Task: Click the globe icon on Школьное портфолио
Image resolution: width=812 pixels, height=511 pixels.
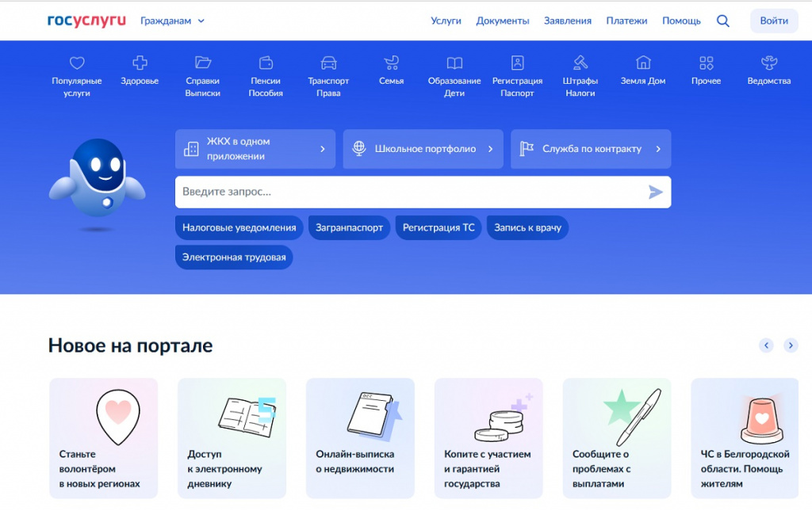Action: pos(359,148)
